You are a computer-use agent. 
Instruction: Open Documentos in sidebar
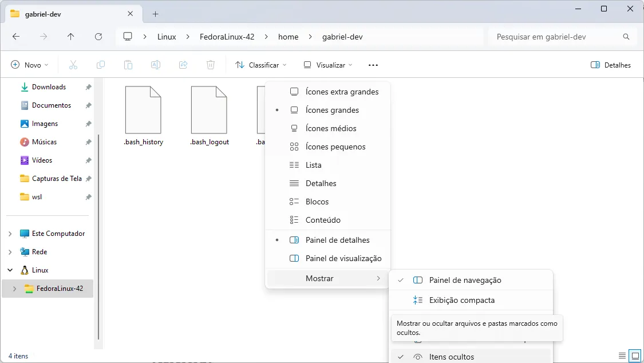(52, 105)
